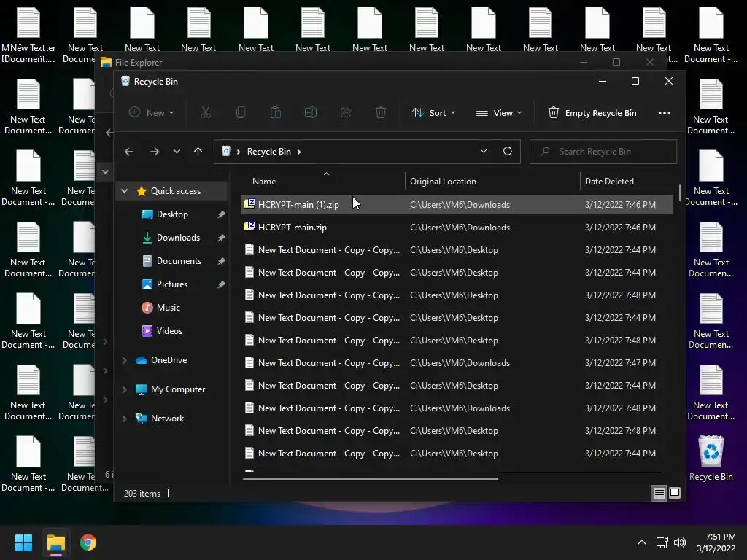Expand address bar history dropdown
The height and width of the screenshot is (560, 747).
tap(484, 152)
